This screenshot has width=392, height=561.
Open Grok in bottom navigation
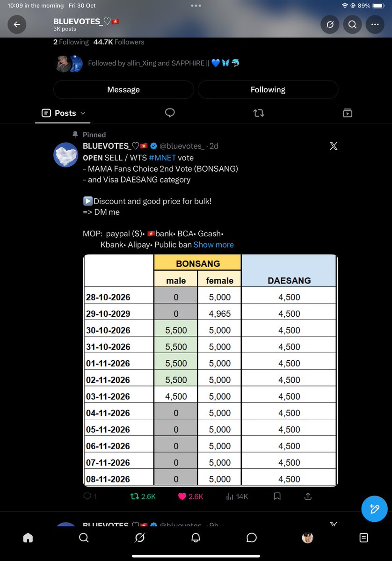coord(140,538)
